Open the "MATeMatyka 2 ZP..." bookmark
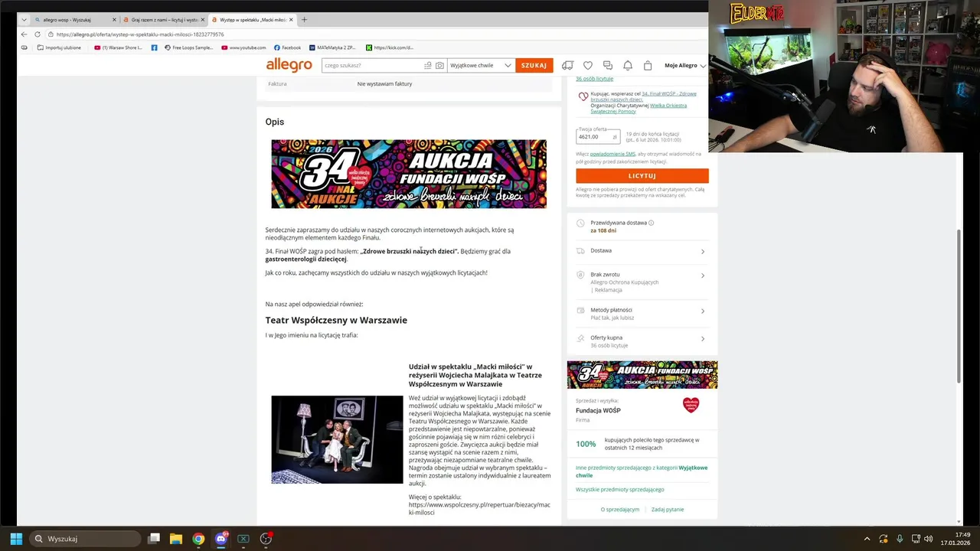 coord(332,47)
